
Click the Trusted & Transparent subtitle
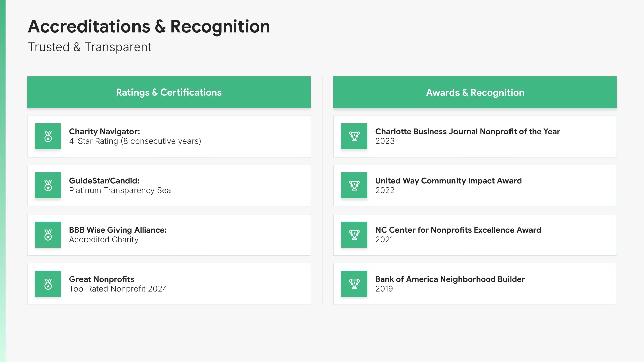click(90, 47)
